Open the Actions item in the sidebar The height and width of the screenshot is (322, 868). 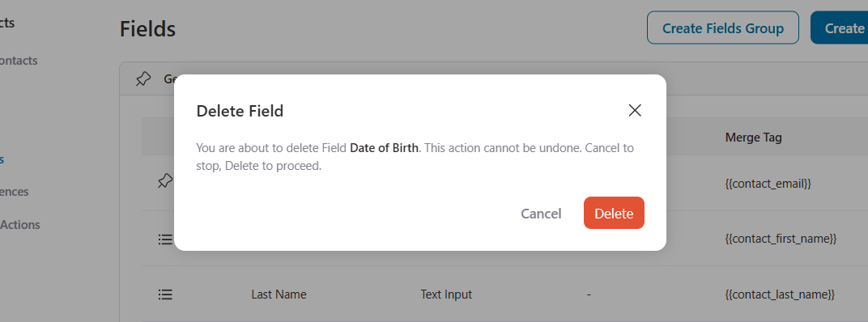(x=20, y=225)
